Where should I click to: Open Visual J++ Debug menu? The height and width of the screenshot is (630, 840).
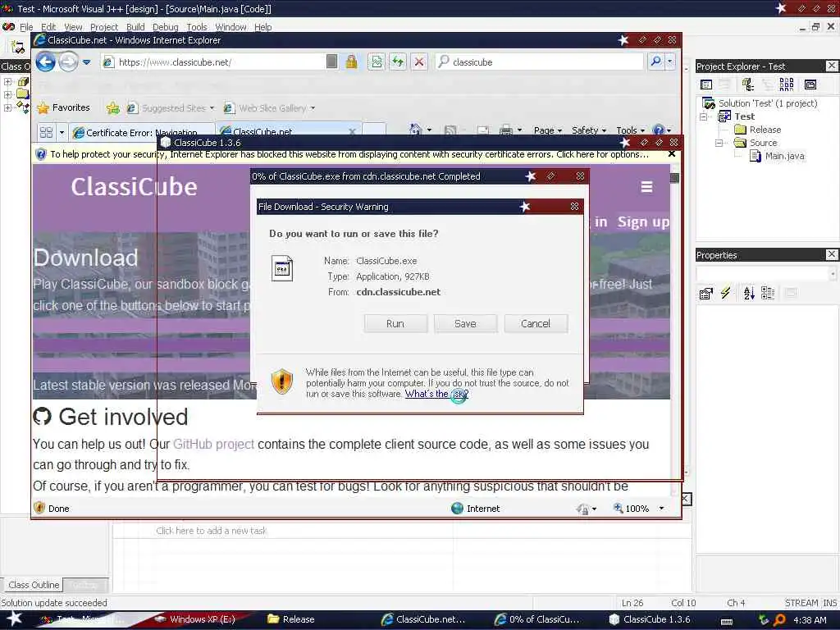[166, 27]
